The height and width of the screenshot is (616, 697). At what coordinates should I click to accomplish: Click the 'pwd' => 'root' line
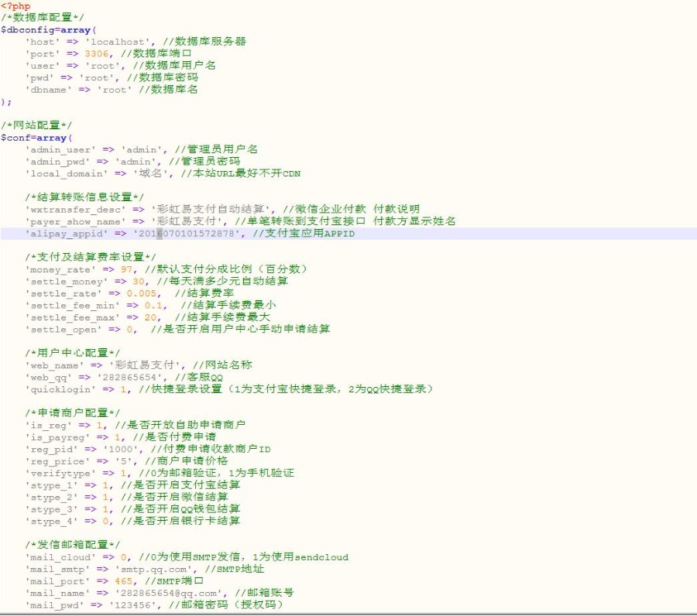click(112, 77)
